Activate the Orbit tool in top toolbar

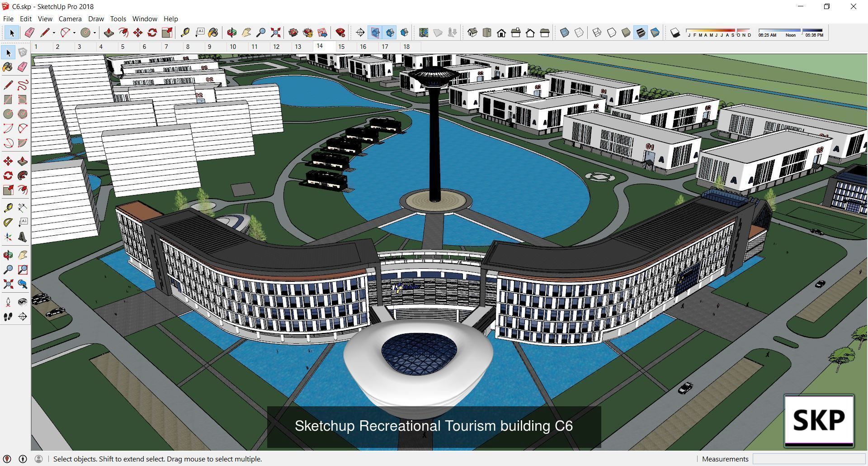pos(231,33)
